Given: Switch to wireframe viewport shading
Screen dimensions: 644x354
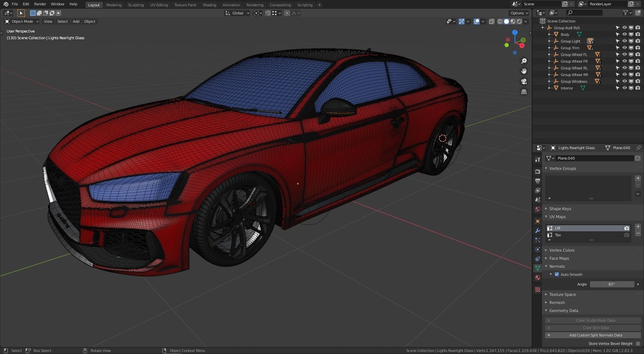Looking at the screenshot, I should pyautogui.click(x=500, y=21).
